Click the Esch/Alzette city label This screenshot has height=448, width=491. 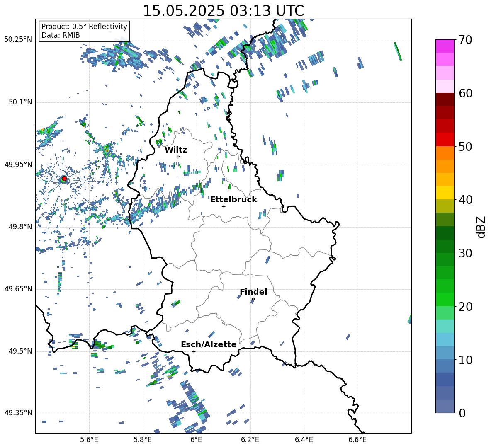click(x=209, y=344)
